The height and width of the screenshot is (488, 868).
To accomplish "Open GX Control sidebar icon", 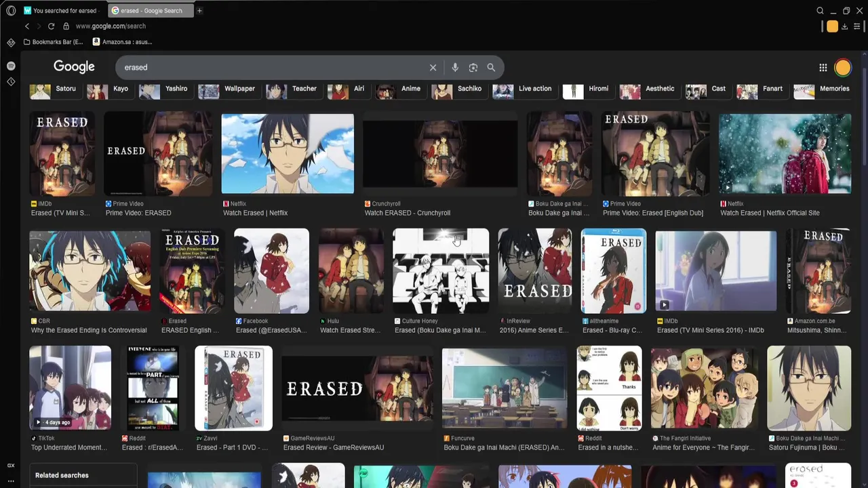I will [x=11, y=43].
